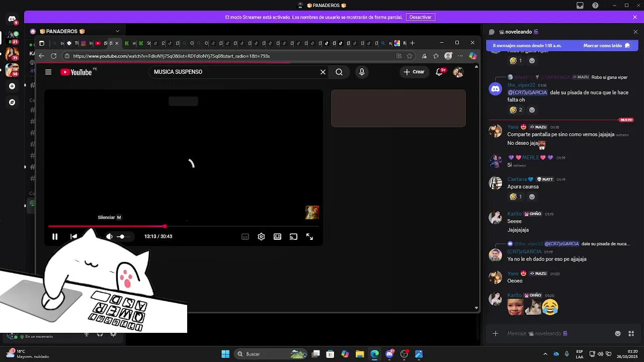This screenshot has width=644, height=362.
Task: Toggle theater mode on the player
Action: point(277,236)
